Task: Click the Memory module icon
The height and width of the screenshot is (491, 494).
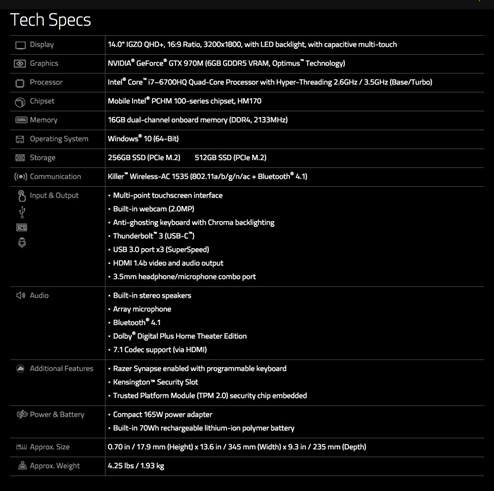Action: click(21, 120)
